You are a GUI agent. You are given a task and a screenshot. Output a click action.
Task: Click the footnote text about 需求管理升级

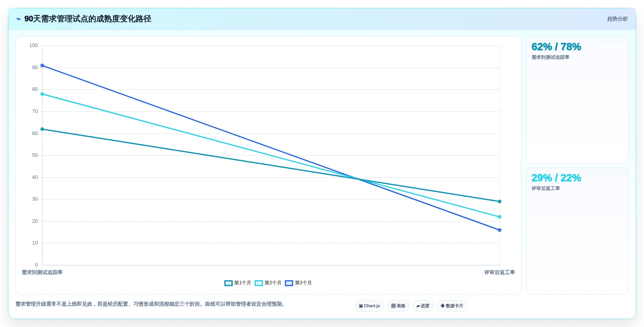click(x=150, y=304)
